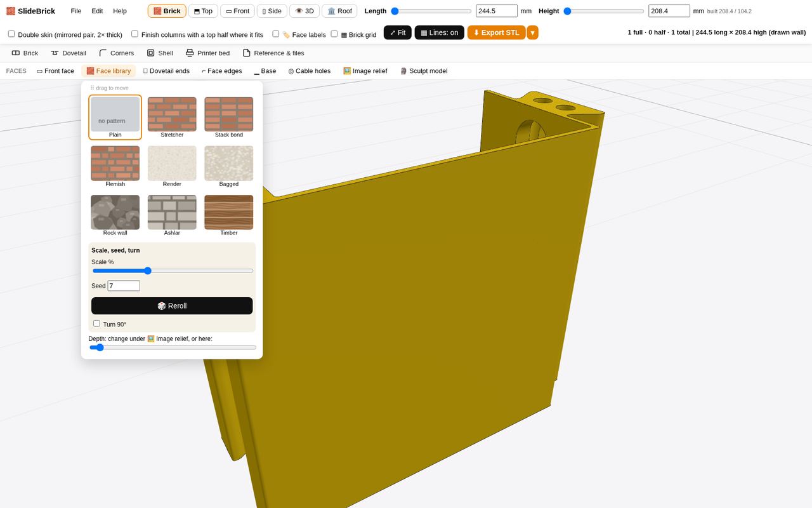812x508 pixels.
Task: Click the Export STL button
Action: 497,32
